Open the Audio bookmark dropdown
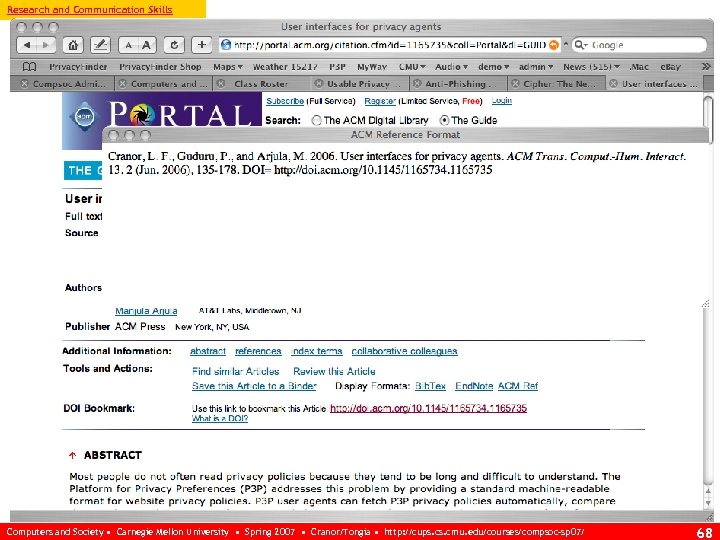720x540 pixels. [x=451, y=67]
